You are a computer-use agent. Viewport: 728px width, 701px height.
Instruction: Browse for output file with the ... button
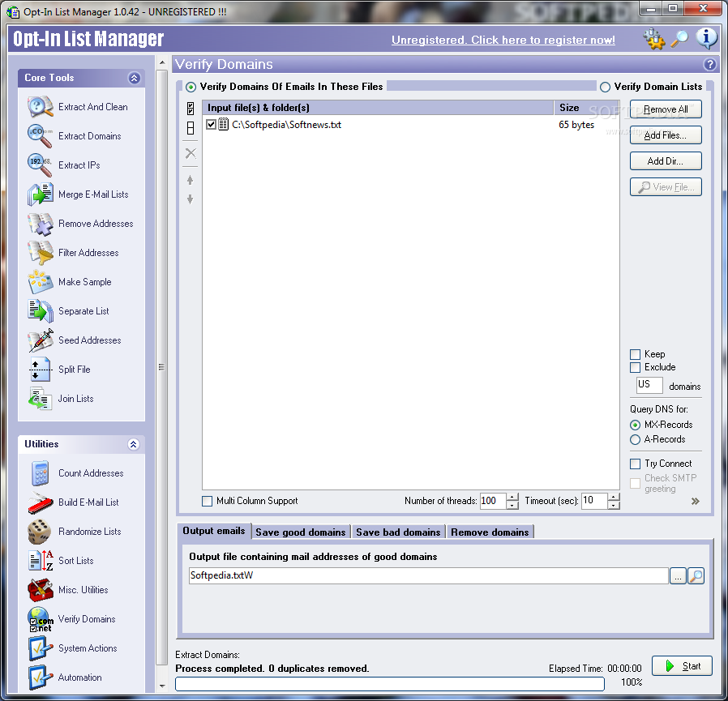678,576
